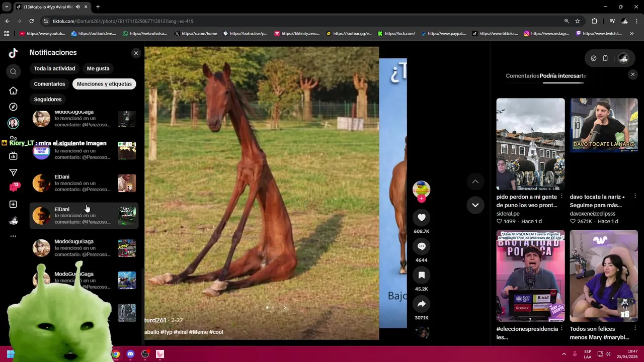Switch to Podría interesarte tab
This screenshot has width=644, height=362.
tap(563, 76)
